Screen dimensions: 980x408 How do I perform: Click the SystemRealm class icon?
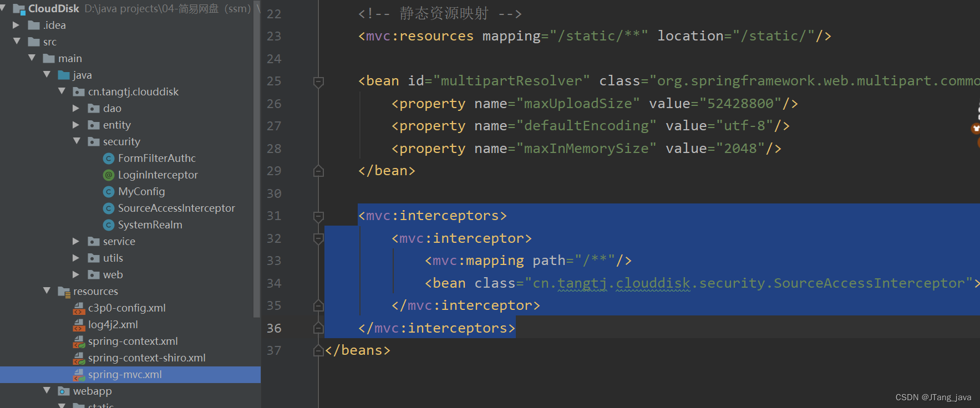[109, 225]
